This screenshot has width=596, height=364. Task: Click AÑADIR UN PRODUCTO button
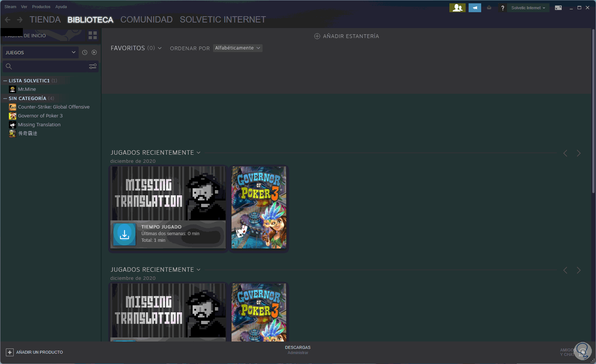(34, 352)
